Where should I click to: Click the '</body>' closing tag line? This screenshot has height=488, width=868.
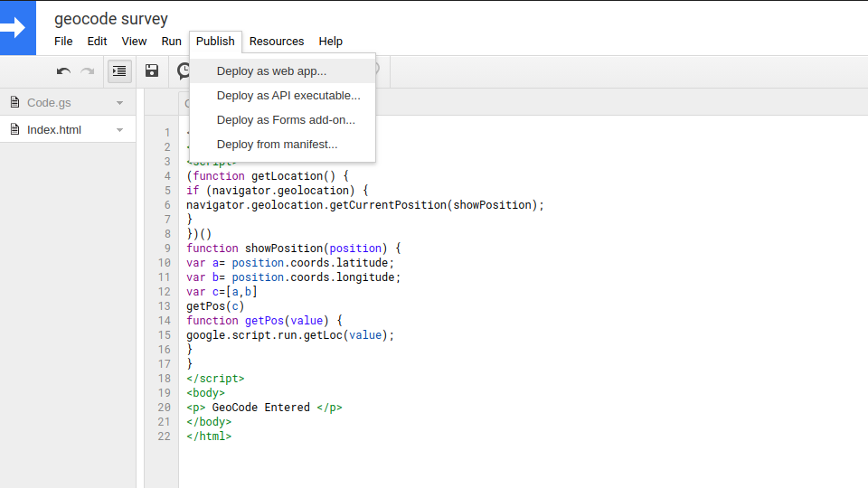209,422
